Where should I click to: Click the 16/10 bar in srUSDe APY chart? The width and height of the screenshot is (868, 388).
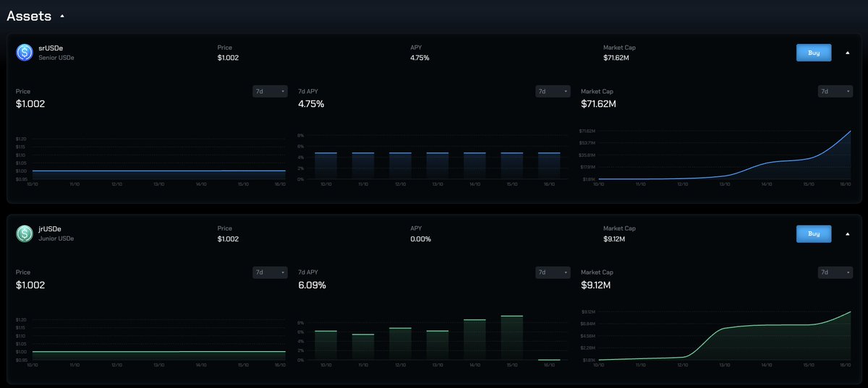[x=549, y=165]
